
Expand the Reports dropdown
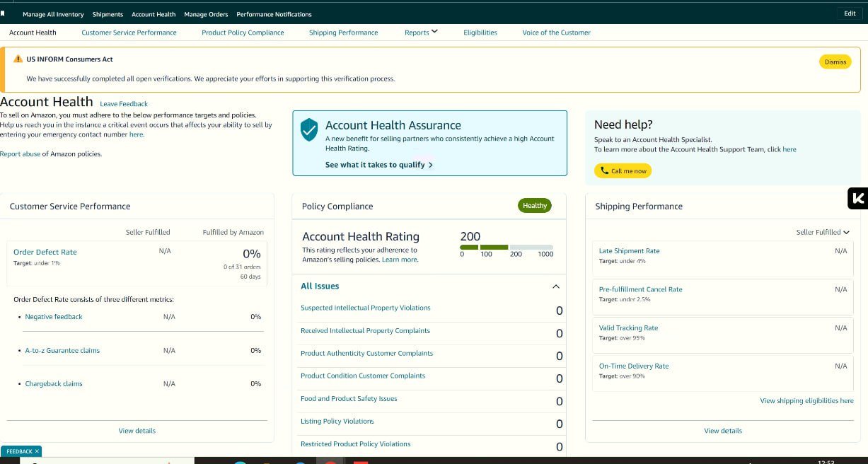[x=421, y=33]
